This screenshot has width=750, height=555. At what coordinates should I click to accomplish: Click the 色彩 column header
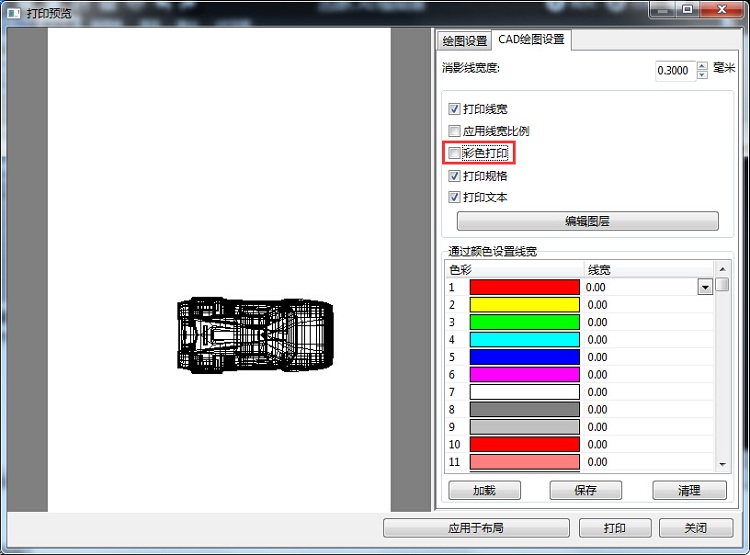[x=514, y=270]
